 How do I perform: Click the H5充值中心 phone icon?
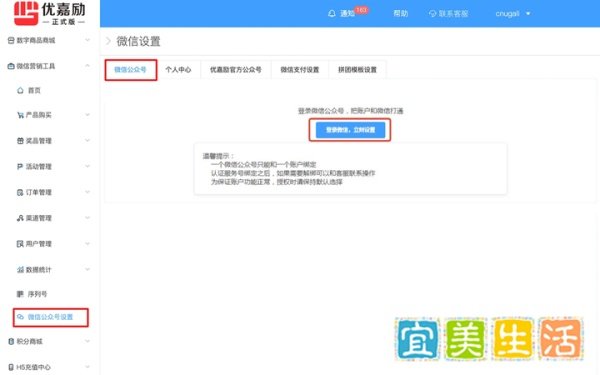[11, 367]
